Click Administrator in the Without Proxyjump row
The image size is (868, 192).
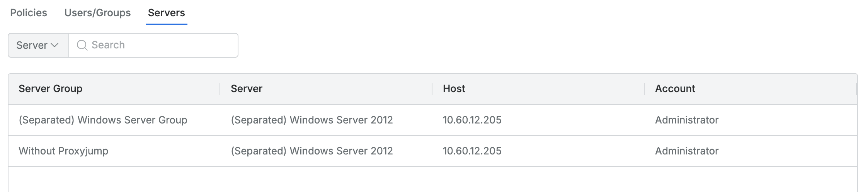pos(687,151)
